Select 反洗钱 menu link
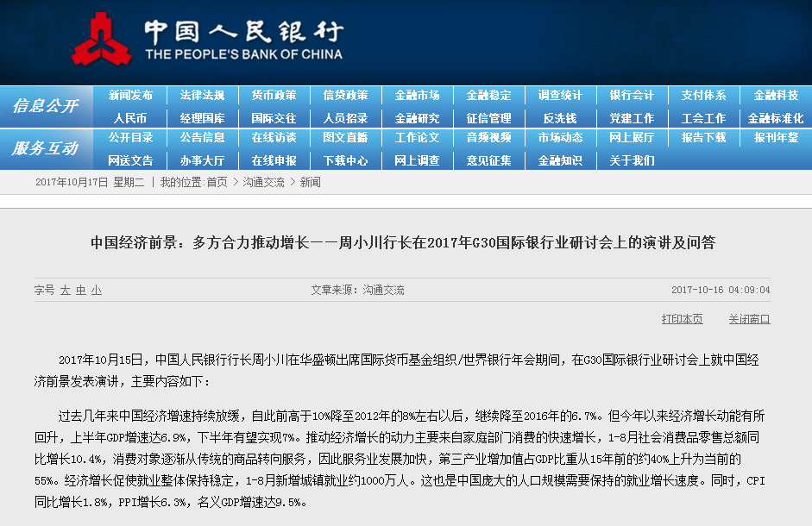Image resolution: width=812 pixels, height=526 pixels. click(x=560, y=118)
